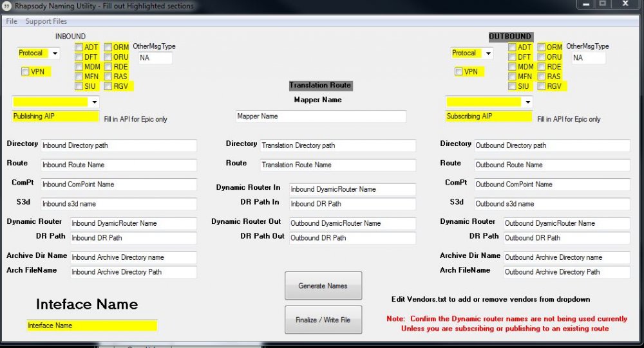Click the DR Path In field
The width and height of the screenshot is (644, 348).
coord(352,204)
